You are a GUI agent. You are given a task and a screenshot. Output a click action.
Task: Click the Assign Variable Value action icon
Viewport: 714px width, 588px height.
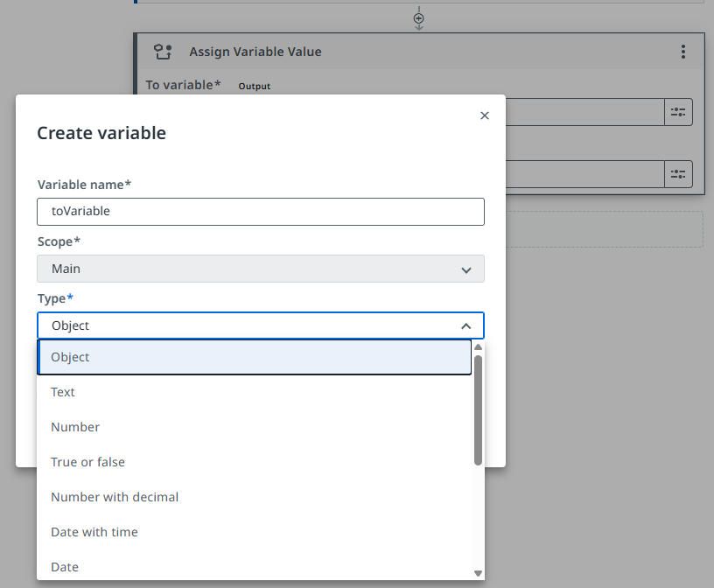(x=163, y=52)
